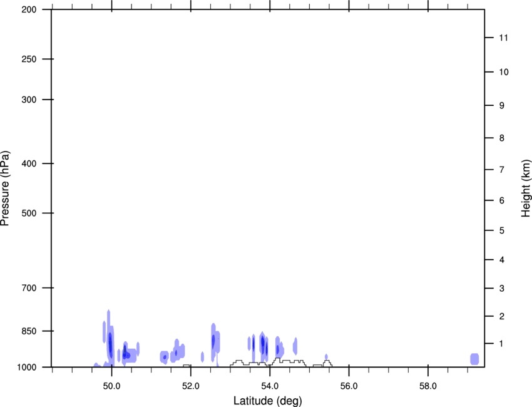Click the 850 pressure tick label
This screenshot has height=407, width=532.
[29, 331]
